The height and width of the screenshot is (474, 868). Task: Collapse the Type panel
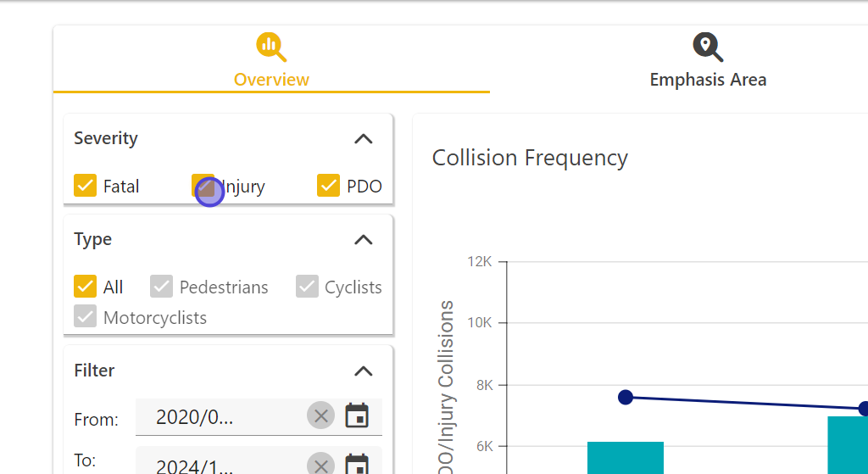pos(363,240)
